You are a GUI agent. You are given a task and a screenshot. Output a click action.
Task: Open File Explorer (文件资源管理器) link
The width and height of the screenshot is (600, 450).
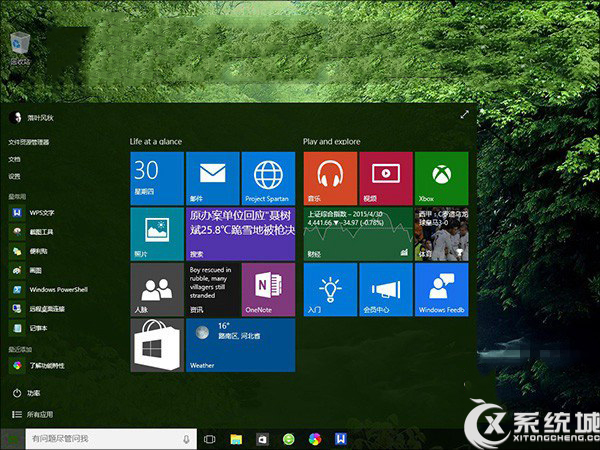(29, 142)
